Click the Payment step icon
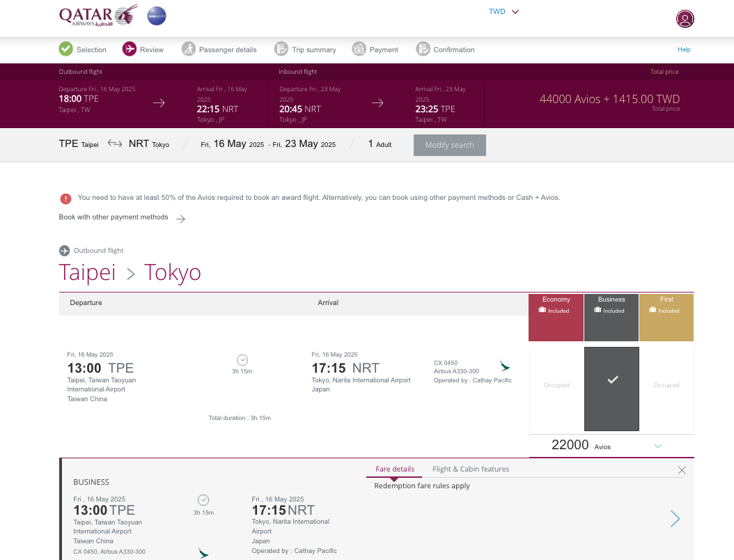Viewport: 734px width, 560px height. [x=359, y=49]
